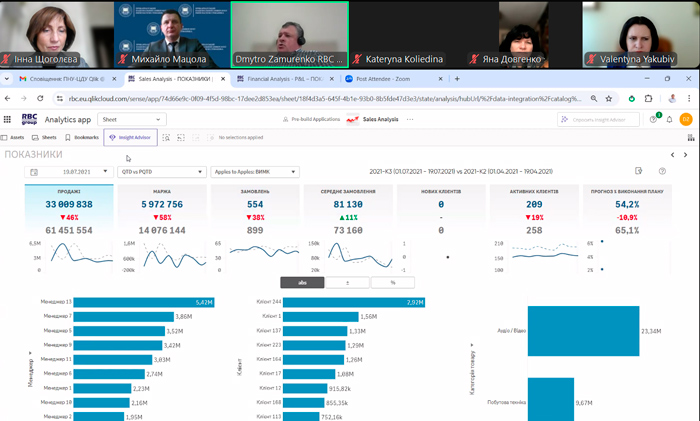Select the 'abs' display mode toggle
The width and height of the screenshot is (700, 421).
(299, 282)
